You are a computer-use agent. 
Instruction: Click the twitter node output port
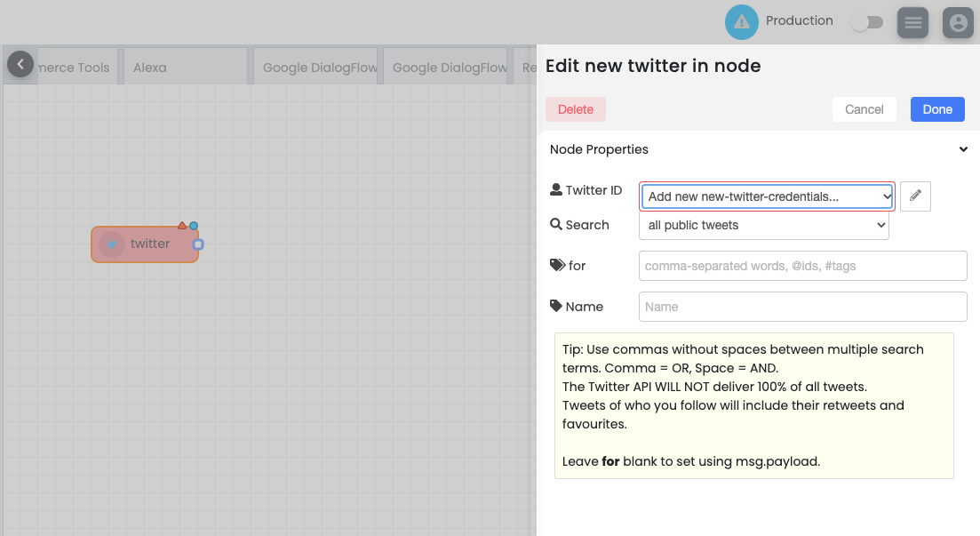click(198, 244)
